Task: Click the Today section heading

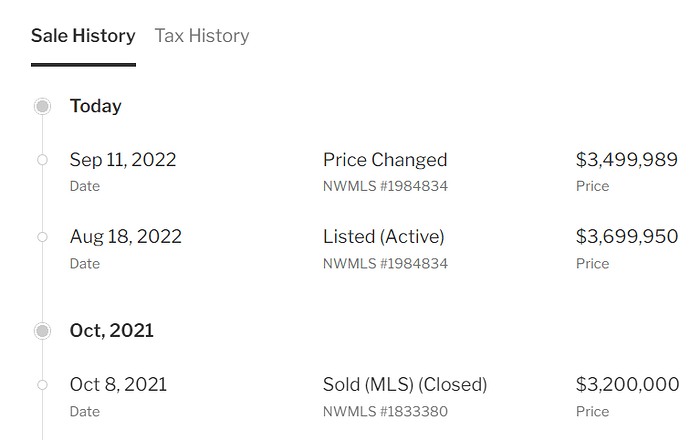Action: (x=95, y=106)
